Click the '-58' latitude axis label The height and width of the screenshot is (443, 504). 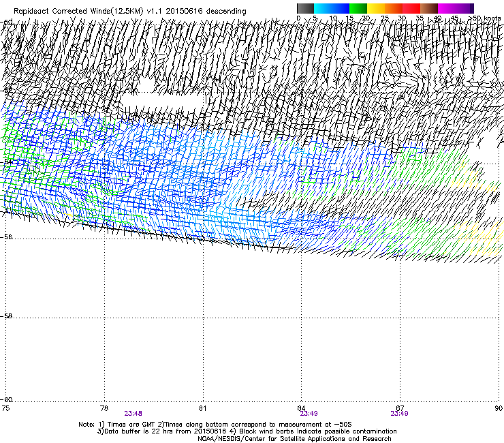(x=7, y=316)
